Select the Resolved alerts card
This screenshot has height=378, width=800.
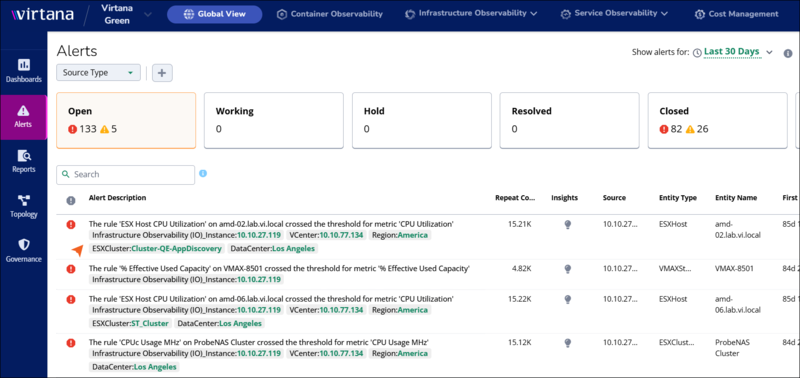(x=569, y=120)
